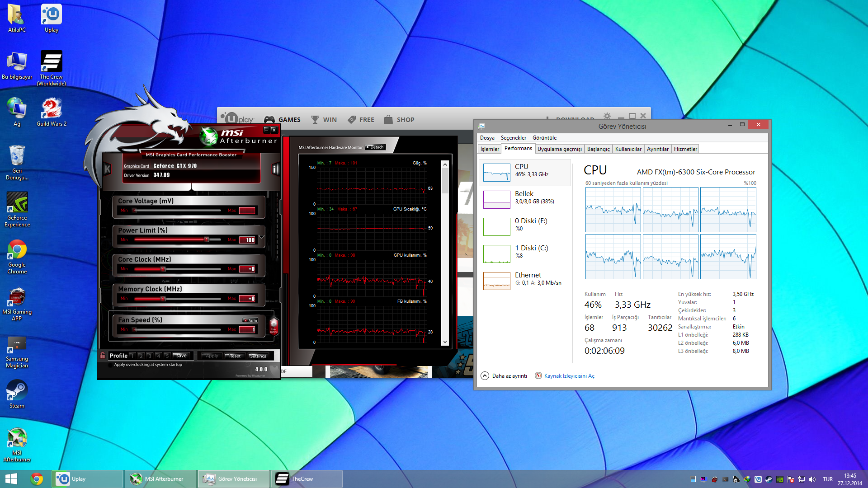The height and width of the screenshot is (488, 868).
Task: Open the Bu bilgisayar desktop icon
Action: tap(17, 66)
